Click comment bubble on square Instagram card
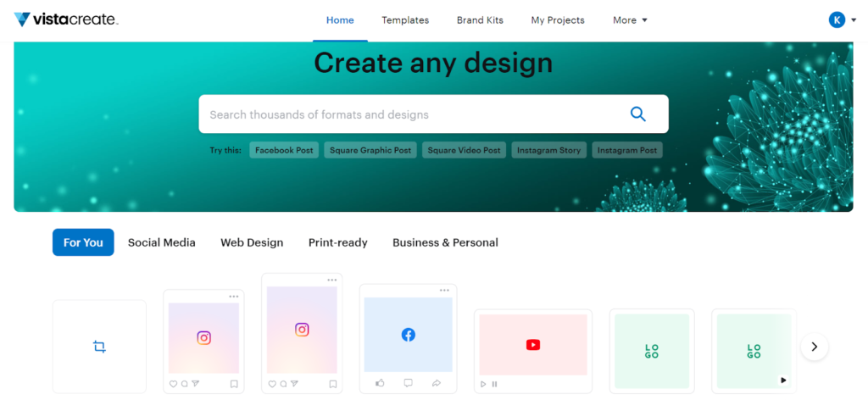 tap(184, 383)
